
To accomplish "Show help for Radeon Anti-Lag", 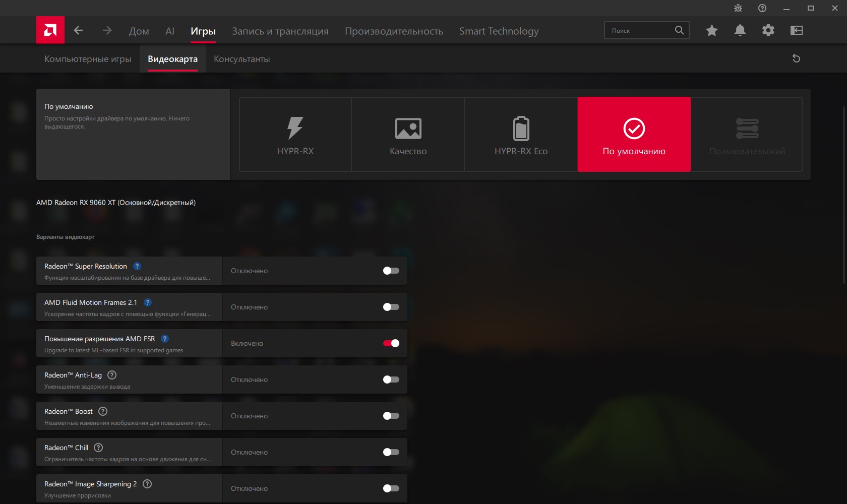I will (x=112, y=375).
